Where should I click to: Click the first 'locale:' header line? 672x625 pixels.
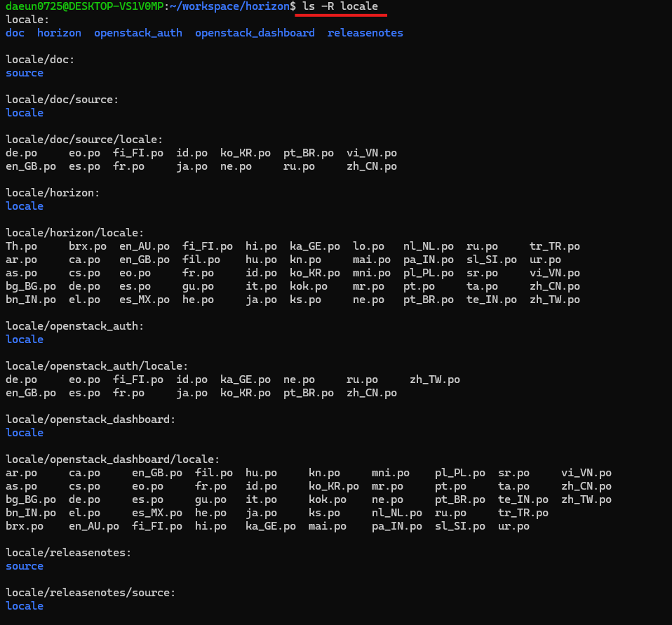[x=27, y=20]
